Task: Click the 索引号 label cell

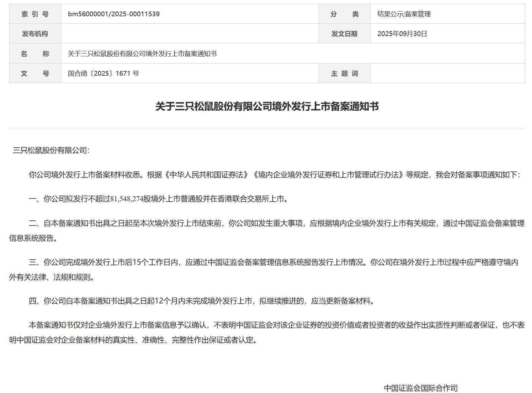Action: pos(35,14)
